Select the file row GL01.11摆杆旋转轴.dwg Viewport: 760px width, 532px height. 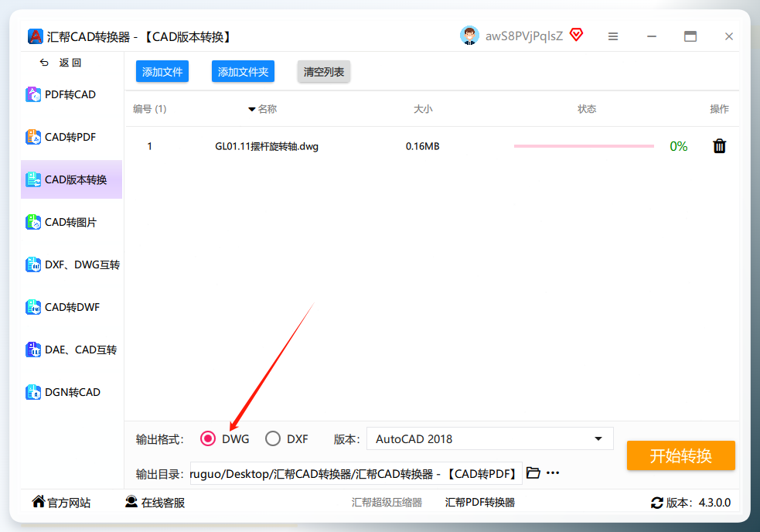(432, 146)
